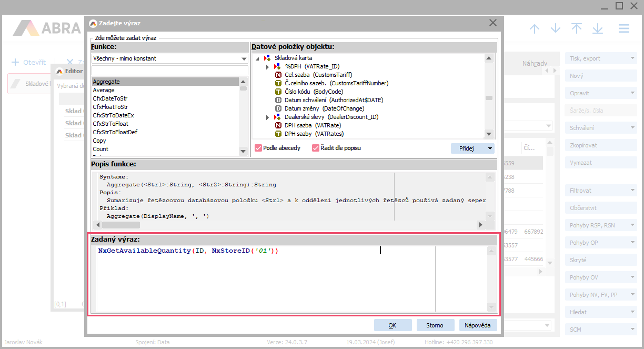
Task: Click the D icon of Datum schválení item
Action: pos(279,100)
